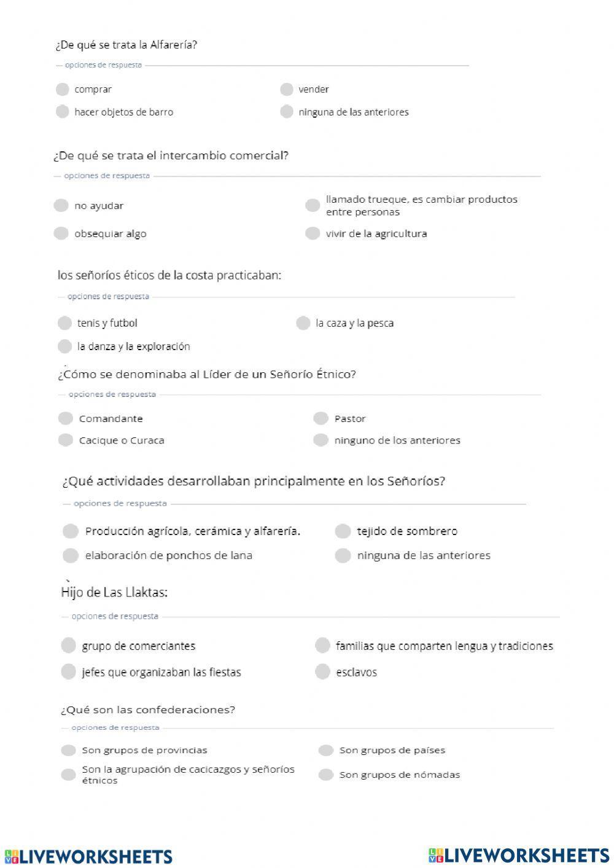This screenshot has height=868, width=614.
Task: Select 'Cacique o Curaca' as leader
Action: click(x=66, y=440)
